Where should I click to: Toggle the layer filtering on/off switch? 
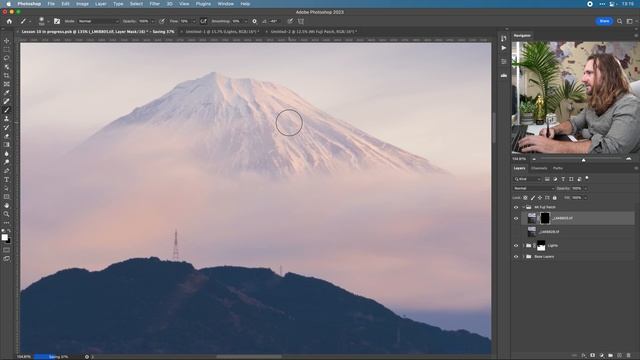point(587,178)
